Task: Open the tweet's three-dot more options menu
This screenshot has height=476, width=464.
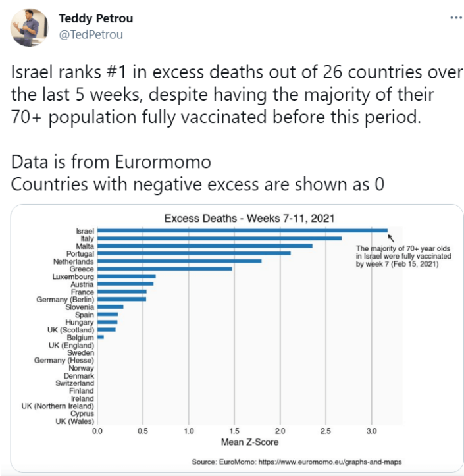Action: click(456, 18)
